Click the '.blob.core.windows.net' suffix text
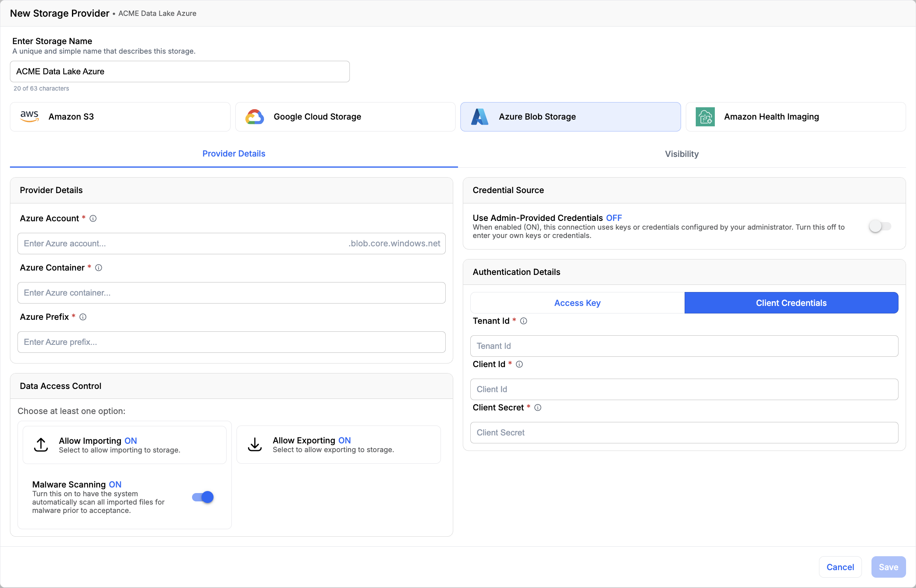Screen dimensions: 916x588 click(x=394, y=244)
